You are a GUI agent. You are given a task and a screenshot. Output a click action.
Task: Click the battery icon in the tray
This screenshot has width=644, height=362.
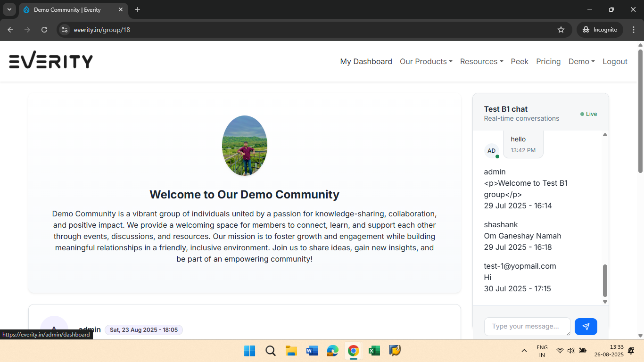point(582,351)
